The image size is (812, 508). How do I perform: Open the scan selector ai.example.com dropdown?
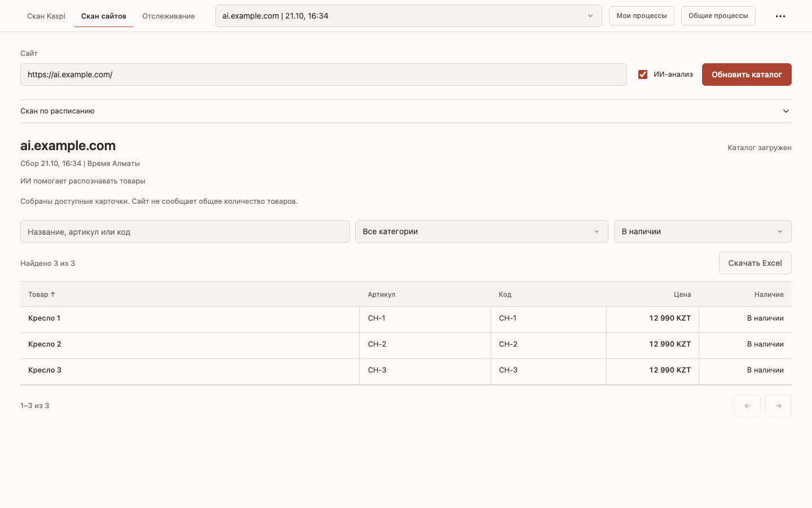pos(409,16)
